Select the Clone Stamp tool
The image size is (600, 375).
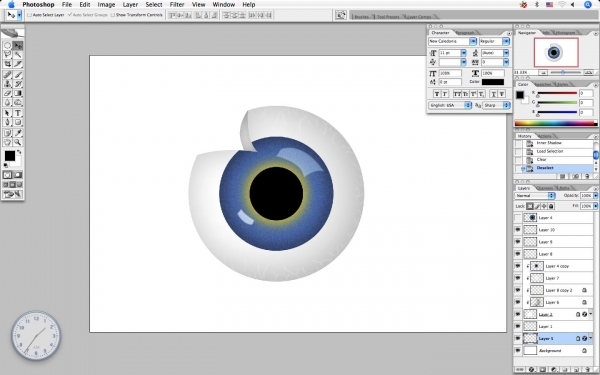(x=7, y=84)
